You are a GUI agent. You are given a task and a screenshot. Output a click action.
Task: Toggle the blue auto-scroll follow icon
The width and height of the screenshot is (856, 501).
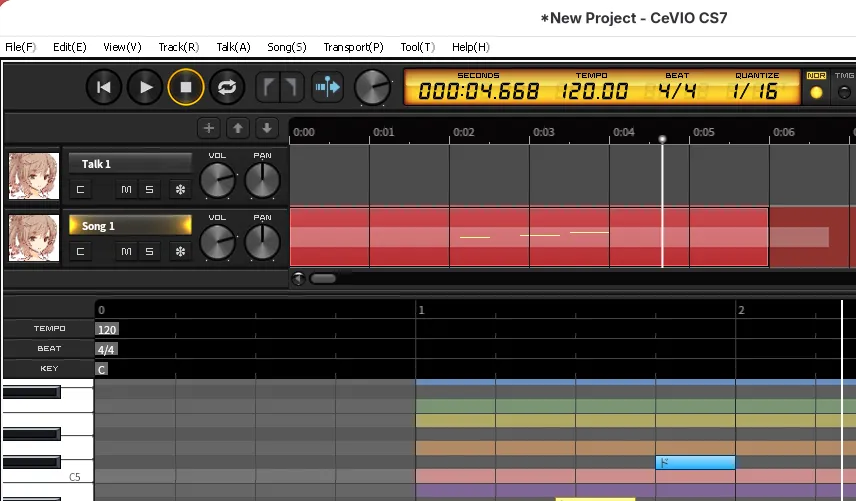click(328, 87)
